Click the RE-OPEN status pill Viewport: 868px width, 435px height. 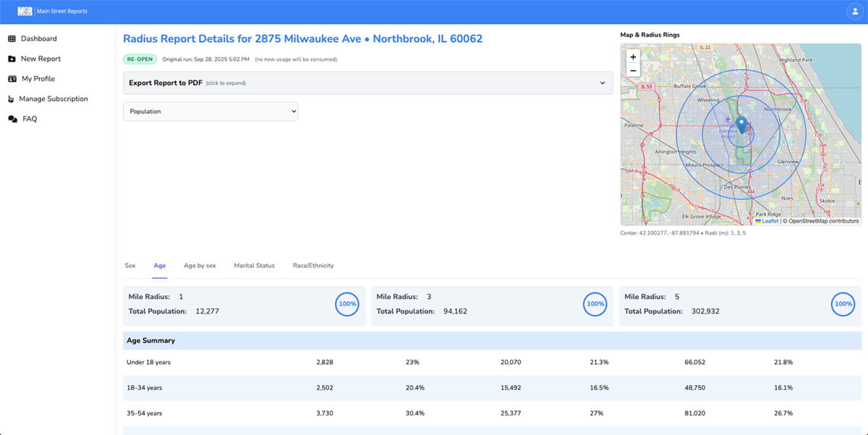(x=139, y=59)
